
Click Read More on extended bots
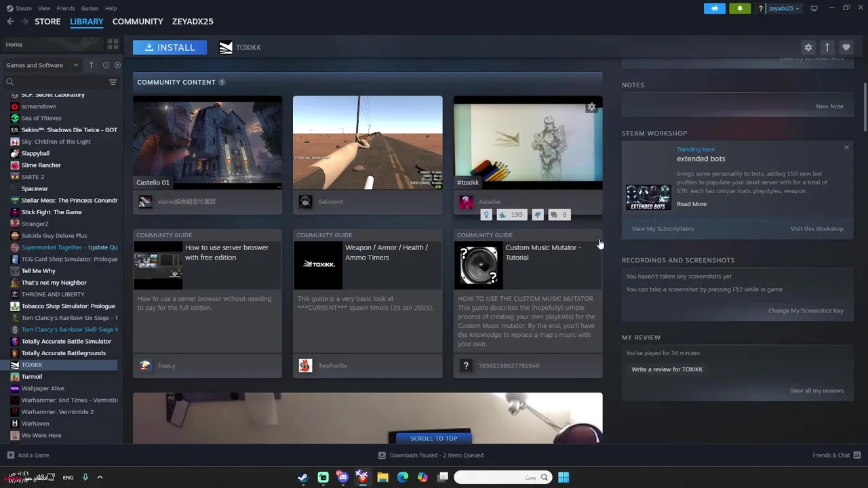[x=691, y=204]
